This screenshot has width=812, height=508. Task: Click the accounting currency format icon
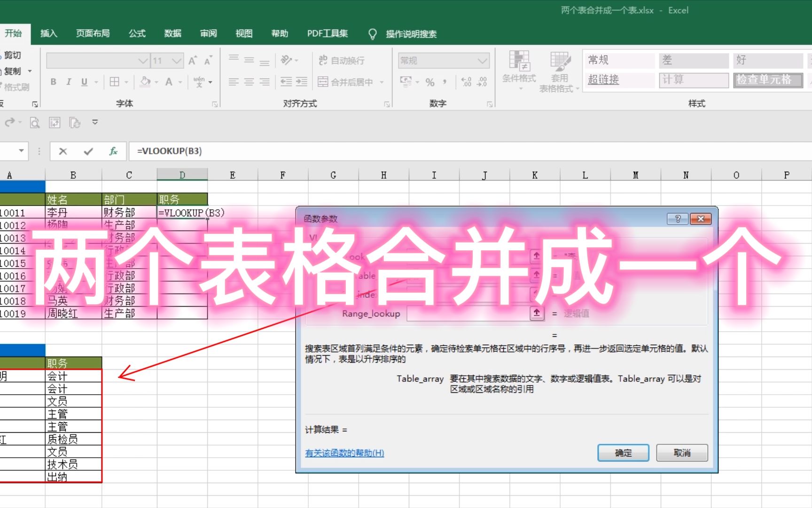click(x=406, y=82)
